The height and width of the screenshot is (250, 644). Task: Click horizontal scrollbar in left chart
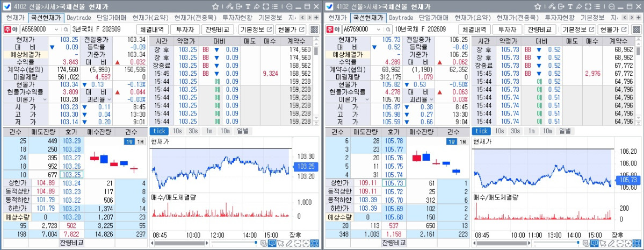pos(179,243)
